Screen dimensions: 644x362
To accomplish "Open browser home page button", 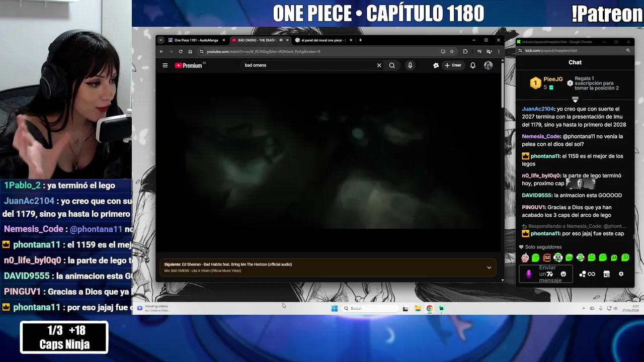I will 190,51.
